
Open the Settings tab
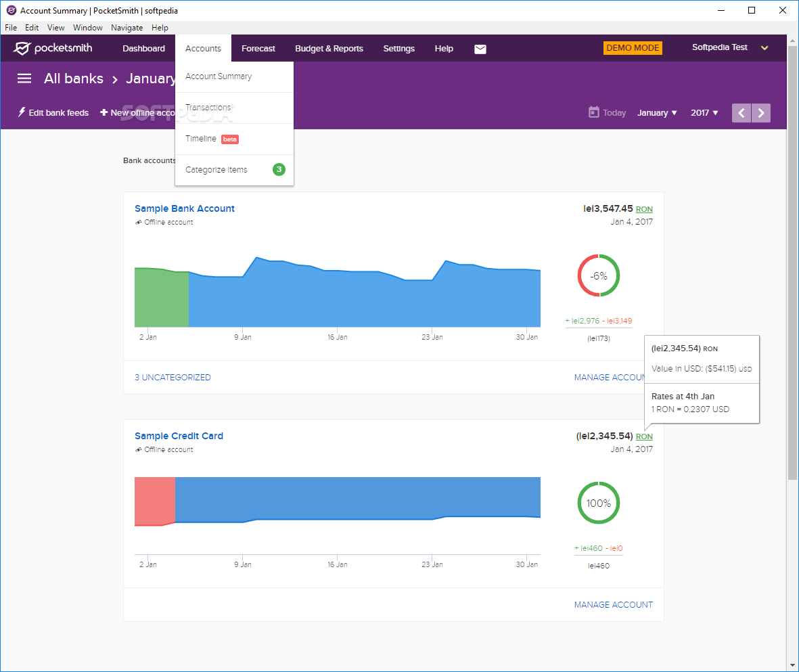coord(399,49)
